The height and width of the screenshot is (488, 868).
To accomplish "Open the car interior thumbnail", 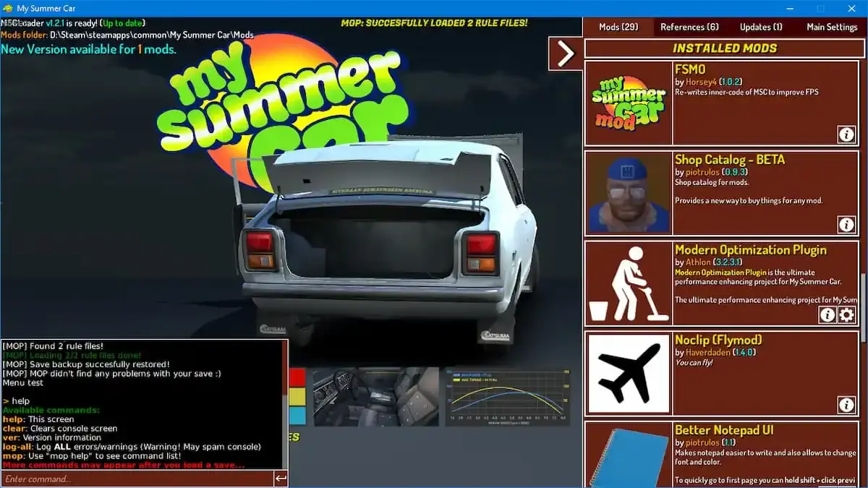I will click(375, 396).
